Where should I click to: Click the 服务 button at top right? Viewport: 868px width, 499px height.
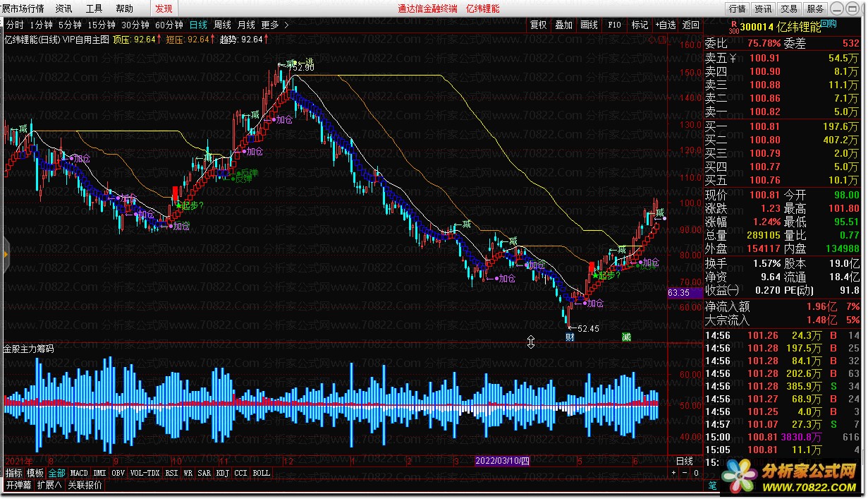click(x=815, y=8)
